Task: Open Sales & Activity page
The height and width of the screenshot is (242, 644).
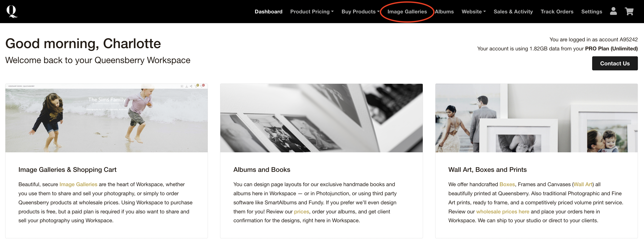Action: pyautogui.click(x=513, y=12)
